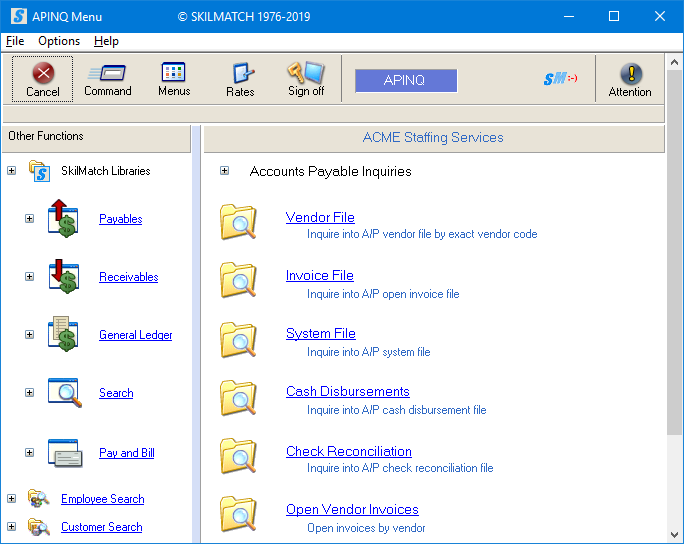Click the Attention exclamation icon
Screen dimensions: 684x544
coord(631,73)
